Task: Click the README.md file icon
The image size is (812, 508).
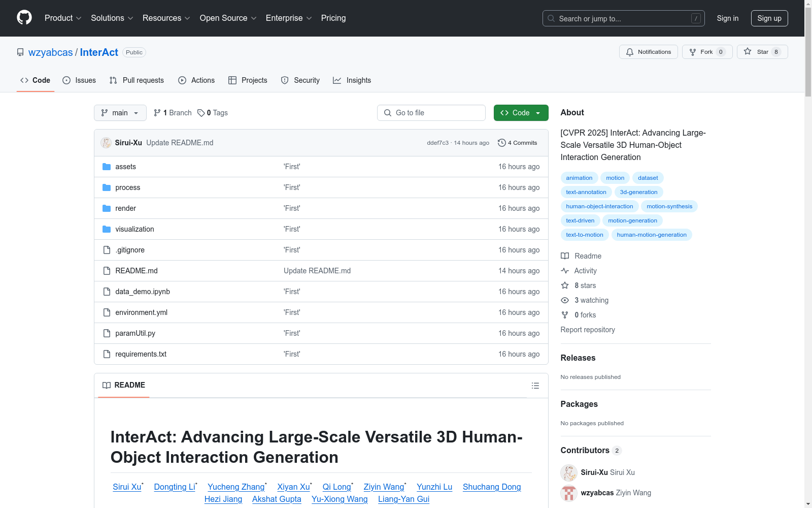Action: pyautogui.click(x=107, y=271)
